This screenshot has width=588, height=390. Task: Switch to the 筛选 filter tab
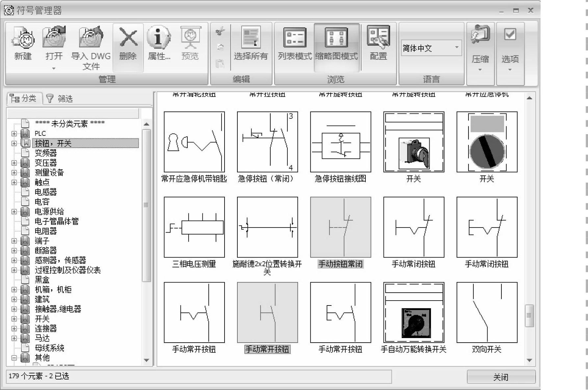(60, 99)
